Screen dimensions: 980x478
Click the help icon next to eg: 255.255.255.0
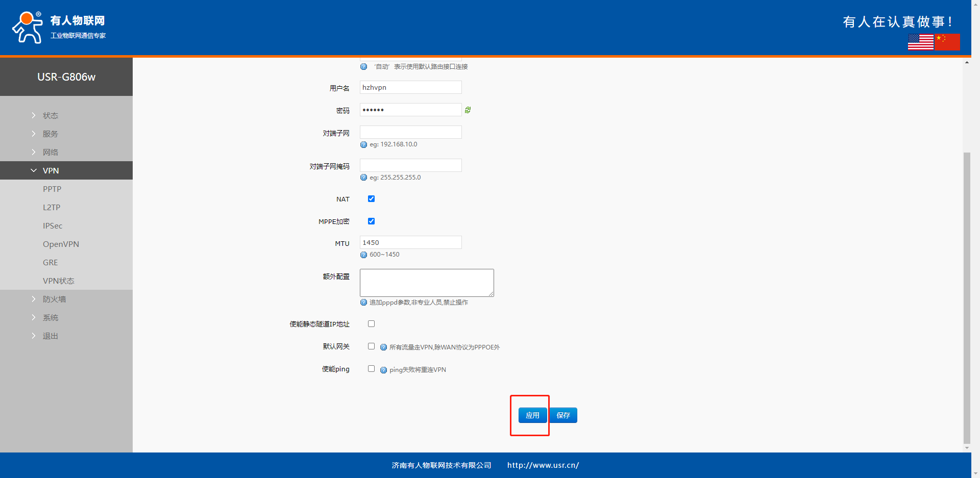(363, 178)
